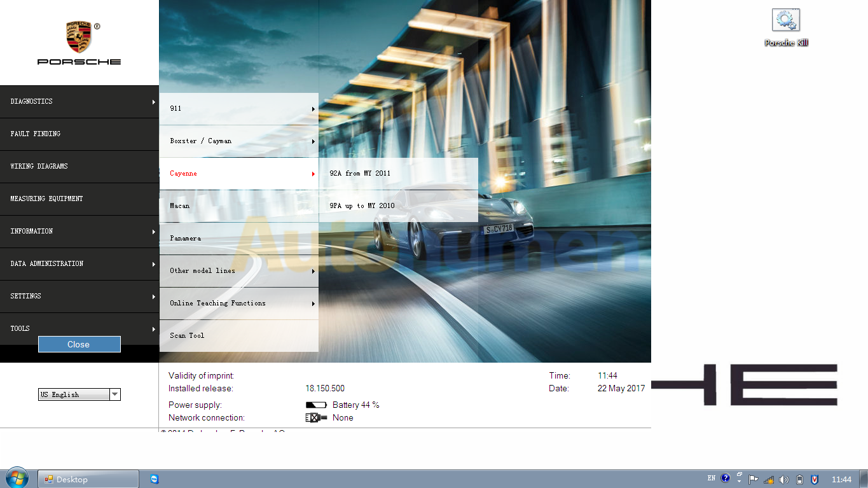The height and width of the screenshot is (488, 868).
Task: Expand the SETTINGS sidebar arrow
Action: coord(153,297)
